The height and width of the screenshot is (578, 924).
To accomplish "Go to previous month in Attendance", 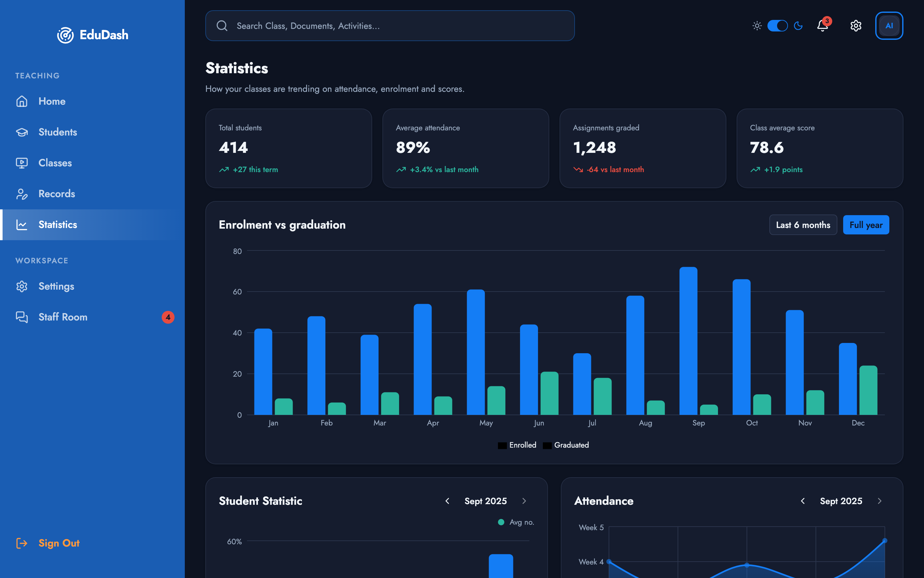I will pyautogui.click(x=803, y=501).
